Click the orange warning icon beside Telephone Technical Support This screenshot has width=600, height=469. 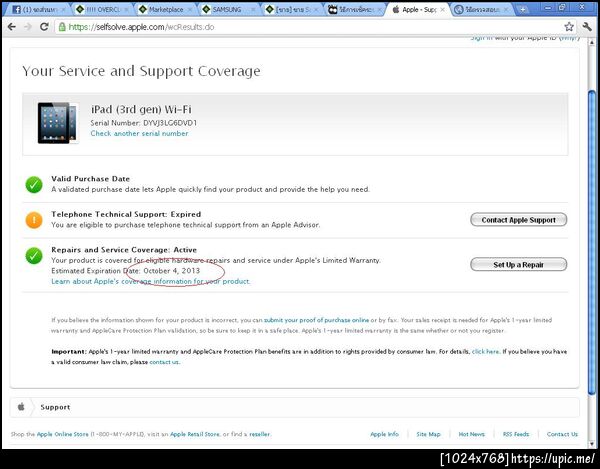(34, 220)
